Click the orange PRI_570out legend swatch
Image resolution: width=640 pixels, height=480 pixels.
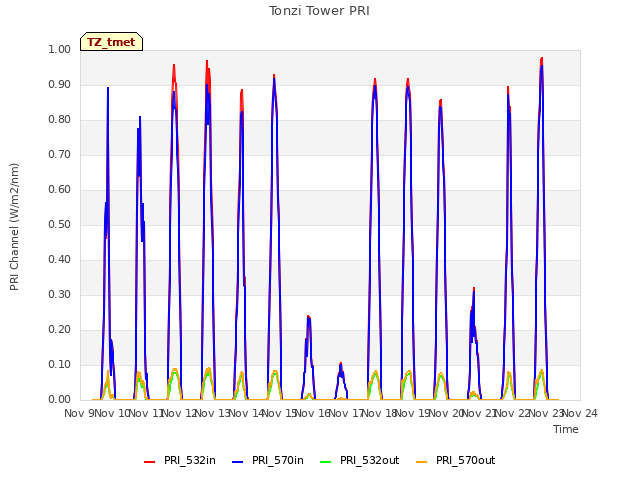click(422, 461)
